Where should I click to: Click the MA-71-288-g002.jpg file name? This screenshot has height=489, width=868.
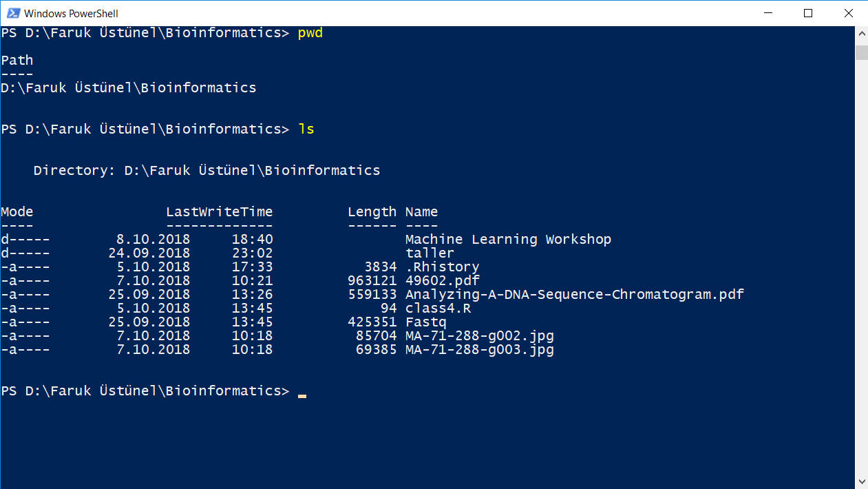click(479, 336)
